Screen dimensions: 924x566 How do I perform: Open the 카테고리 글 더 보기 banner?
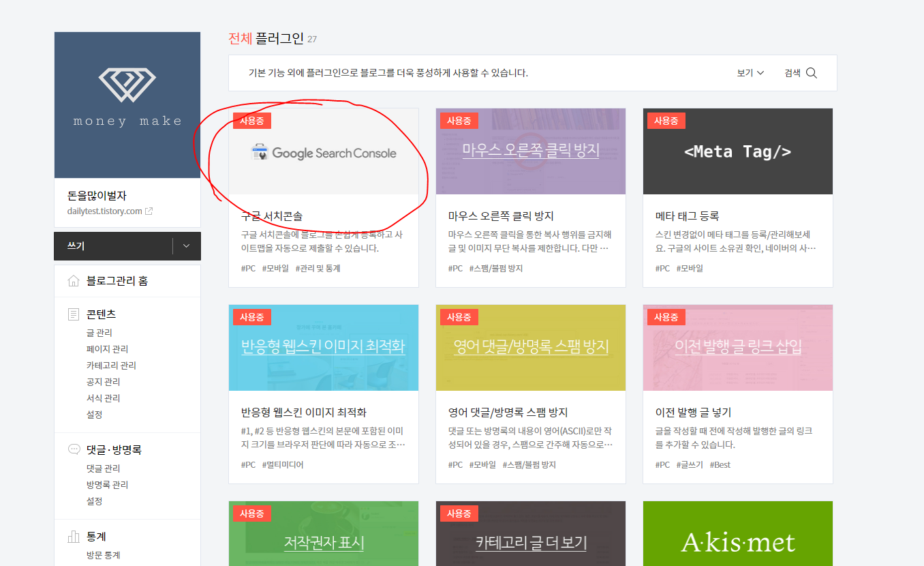pyautogui.click(x=531, y=534)
